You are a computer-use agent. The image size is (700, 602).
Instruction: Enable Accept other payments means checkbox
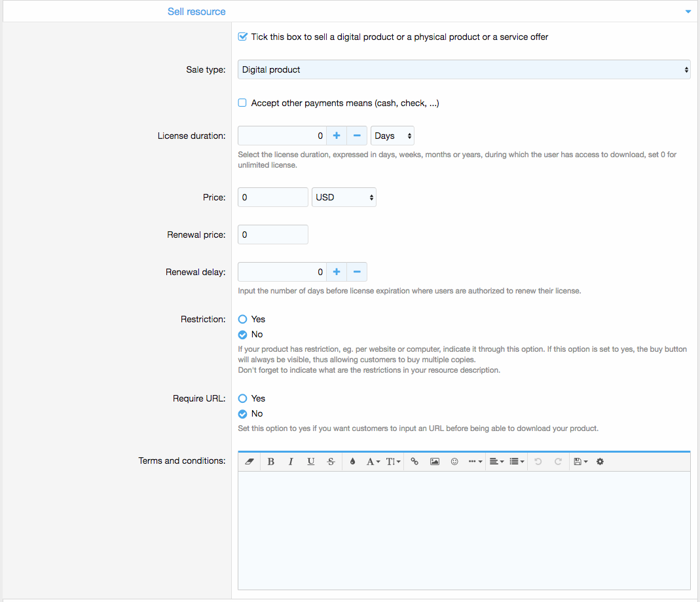[x=242, y=103]
